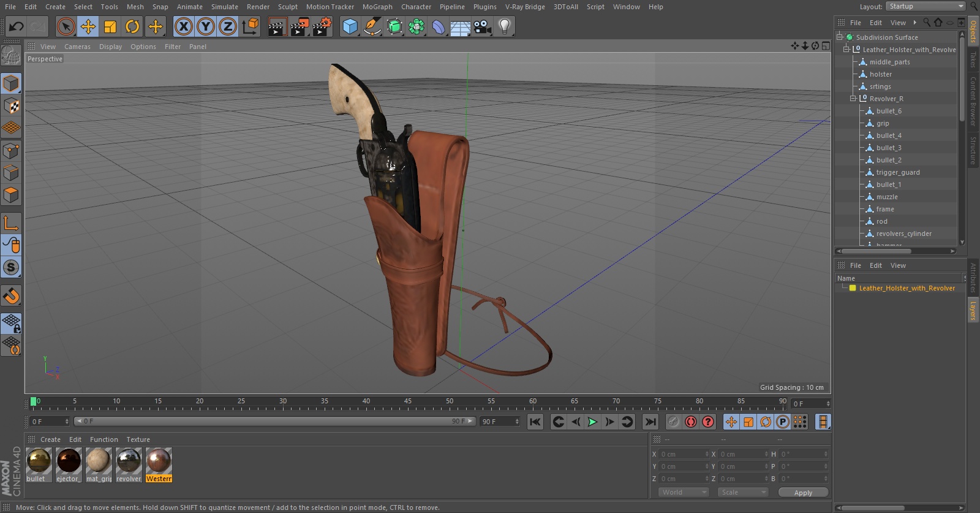Select the revolvers_cylinder object
This screenshot has width=980, height=513.
[x=903, y=234]
